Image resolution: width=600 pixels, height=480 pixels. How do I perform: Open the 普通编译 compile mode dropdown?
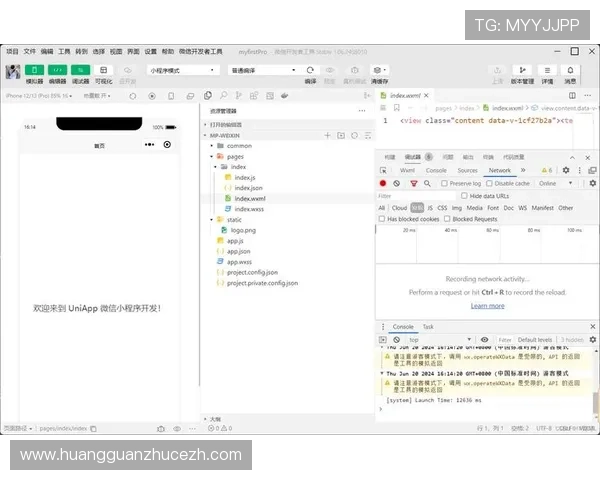[x=264, y=70]
